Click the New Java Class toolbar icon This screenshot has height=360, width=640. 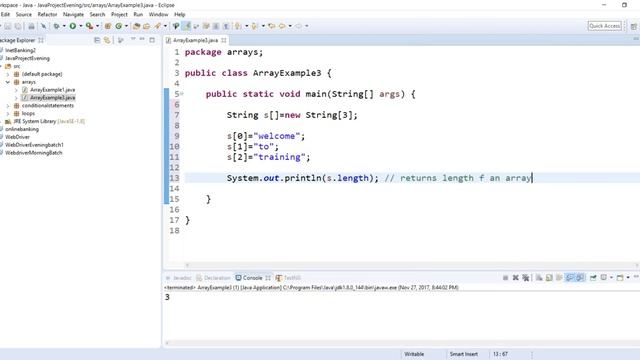pyautogui.click(x=118, y=26)
